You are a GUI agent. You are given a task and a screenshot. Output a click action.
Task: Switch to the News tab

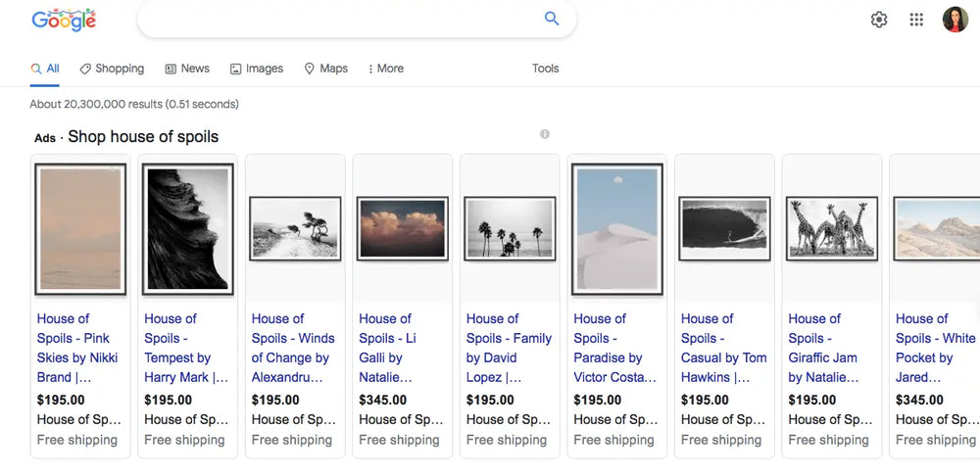pos(187,69)
